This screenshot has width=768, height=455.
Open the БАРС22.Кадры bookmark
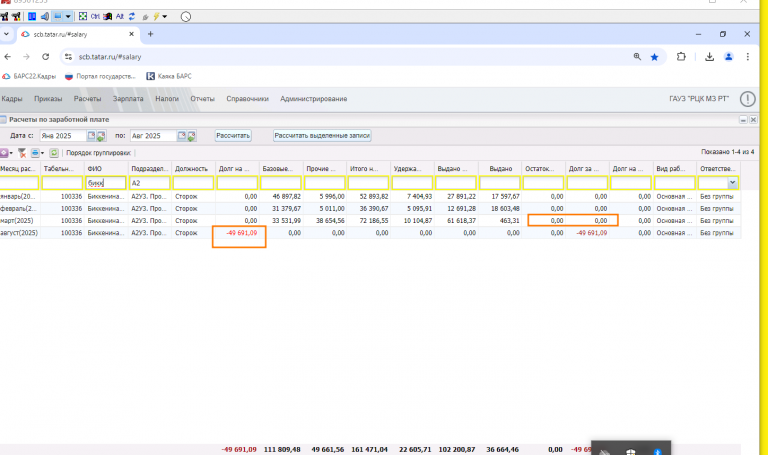tap(29, 76)
